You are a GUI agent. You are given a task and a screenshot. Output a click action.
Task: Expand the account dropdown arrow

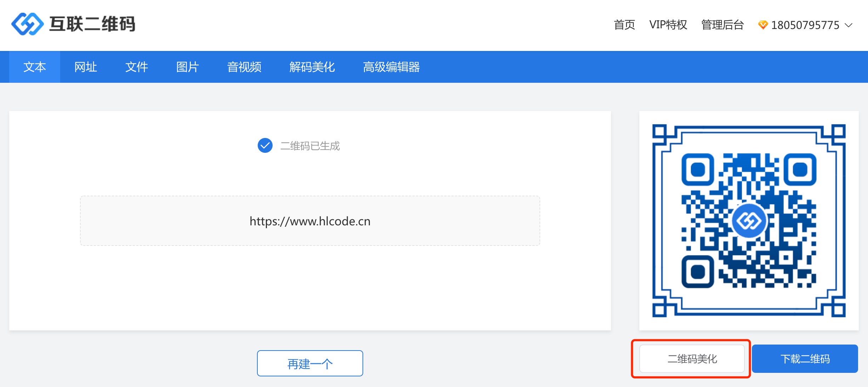[849, 25]
